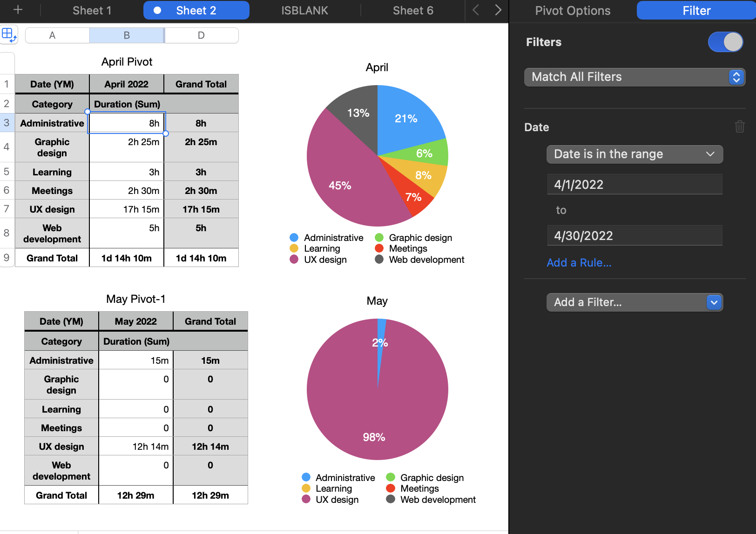The height and width of the screenshot is (534, 756).
Task: Switch to the Pivot Options panel
Action: click(573, 10)
